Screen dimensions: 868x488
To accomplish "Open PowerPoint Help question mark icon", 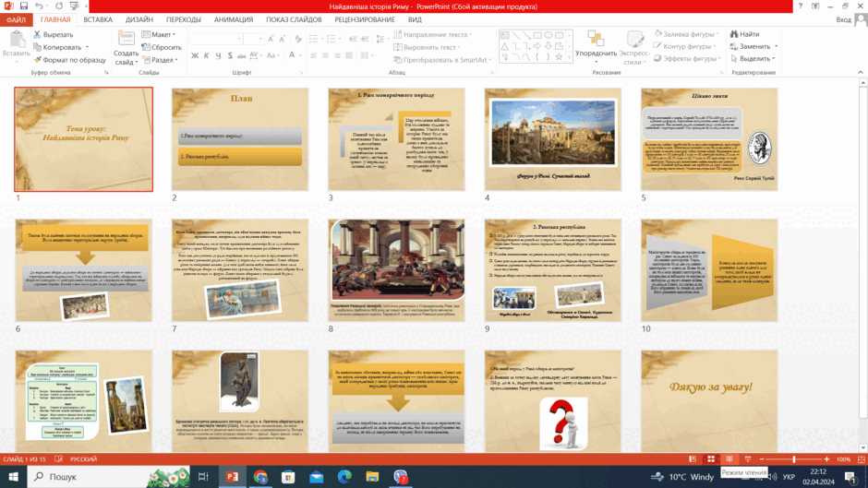I will pos(800,6).
